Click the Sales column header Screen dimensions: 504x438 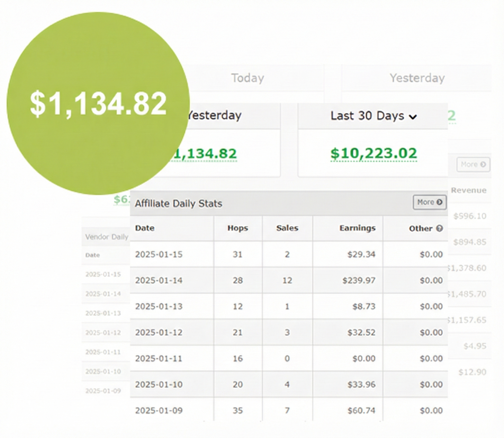coord(287,228)
